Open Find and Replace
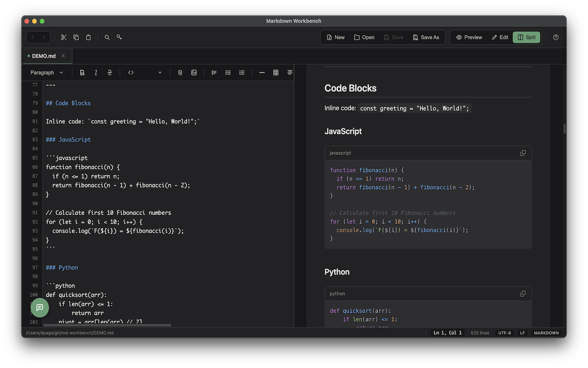Image resolution: width=588 pixels, height=368 pixels. (x=119, y=37)
